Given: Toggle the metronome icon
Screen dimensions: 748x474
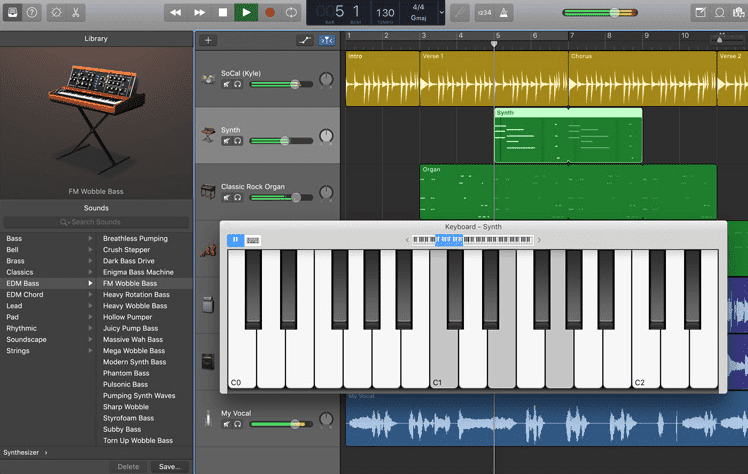Looking at the screenshot, I should point(504,12).
